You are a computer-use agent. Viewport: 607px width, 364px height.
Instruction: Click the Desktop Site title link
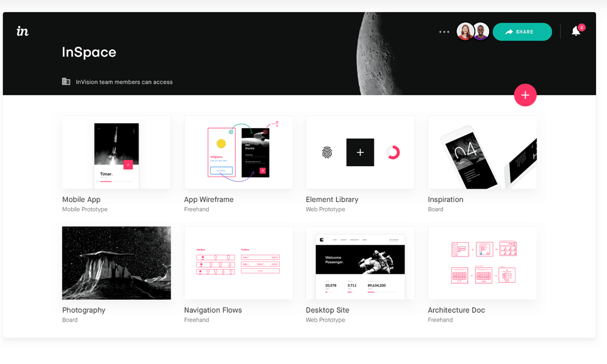(327, 310)
